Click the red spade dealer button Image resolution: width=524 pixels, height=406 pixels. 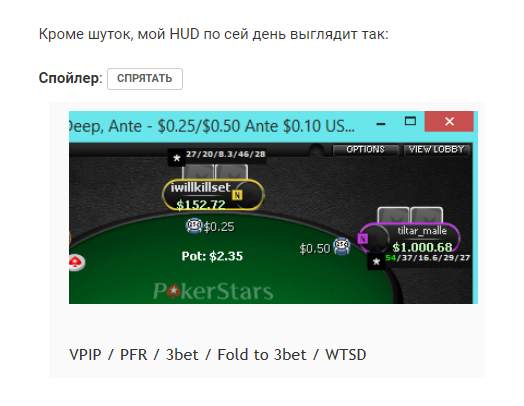[x=77, y=262]
